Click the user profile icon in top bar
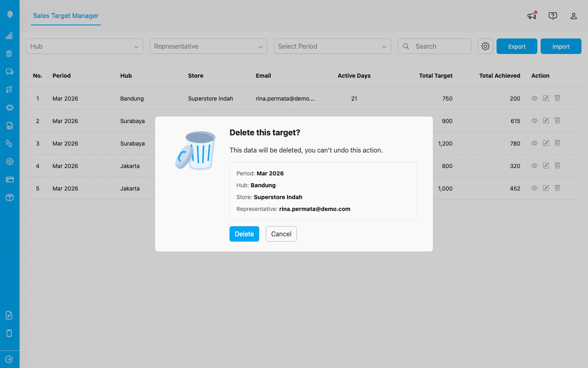Screen dimensions: 588x368 (574, 16)
